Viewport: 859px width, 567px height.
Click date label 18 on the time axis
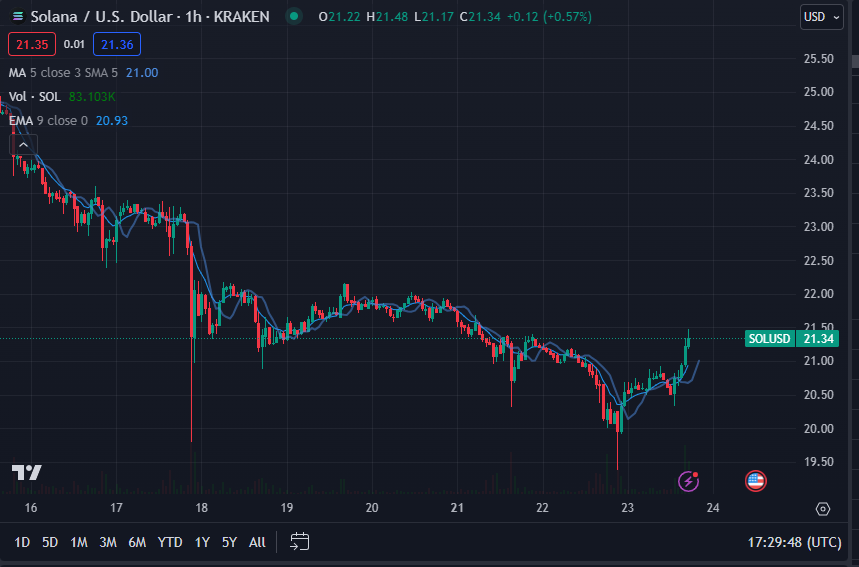tap(202, 508)
